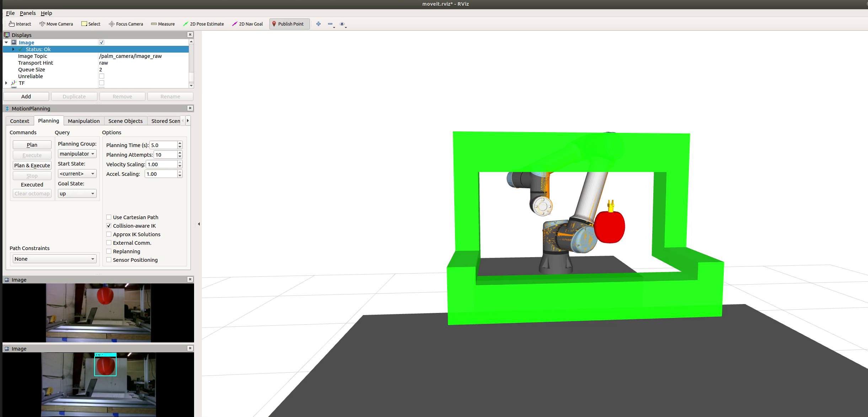The width and height of the screenshot is (868, 417).
Task: Choose the Focus Camera tool
Action: 126,24
